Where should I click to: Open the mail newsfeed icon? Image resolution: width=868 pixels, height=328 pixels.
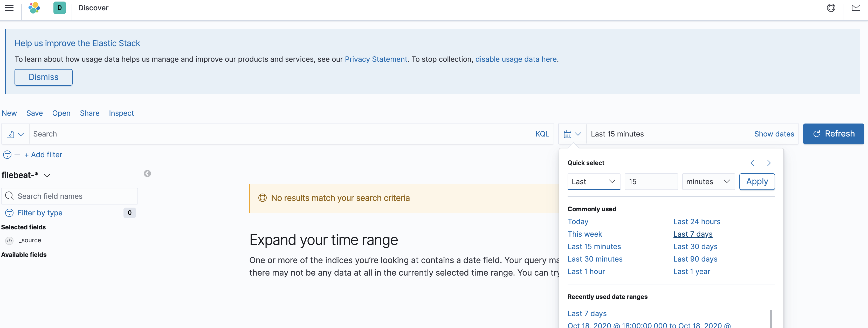tap(856, 8)
